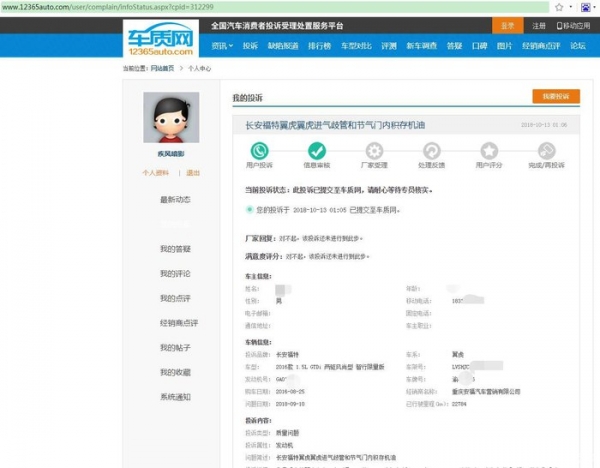
Task: Click the 我的投诉 section heading
Action: [248, 98]
